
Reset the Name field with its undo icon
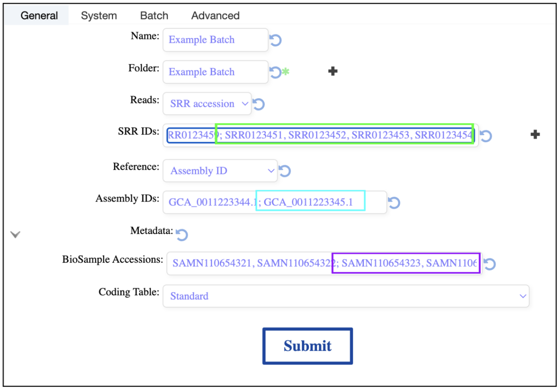[x=276, y=40]
